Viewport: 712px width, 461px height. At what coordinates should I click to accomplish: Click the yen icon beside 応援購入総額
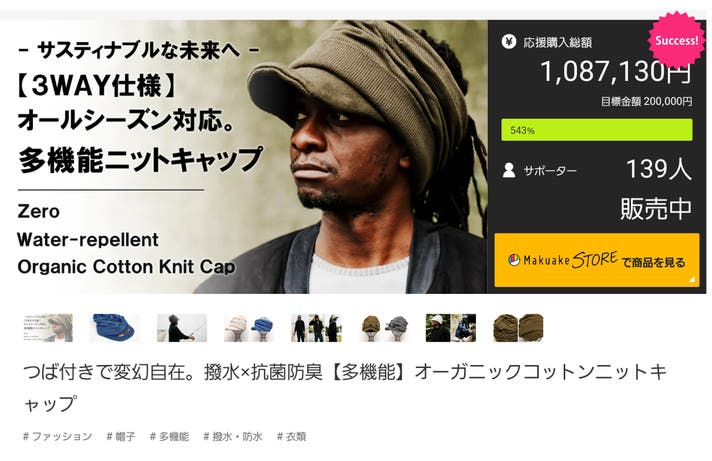[509, 42]
